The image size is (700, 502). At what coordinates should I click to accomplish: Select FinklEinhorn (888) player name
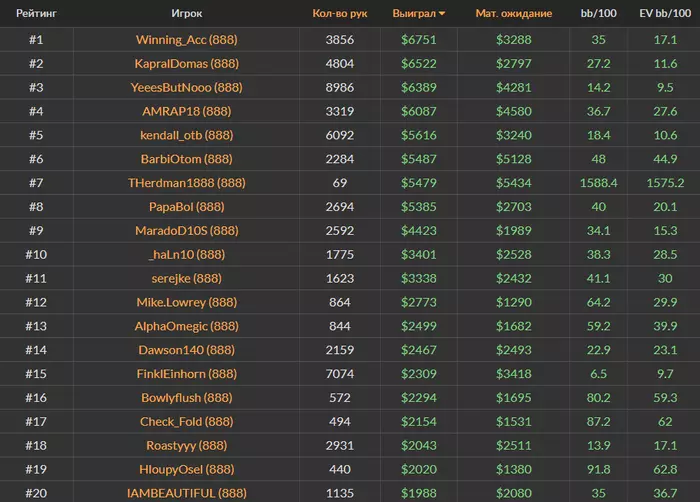tap(186, 374)
